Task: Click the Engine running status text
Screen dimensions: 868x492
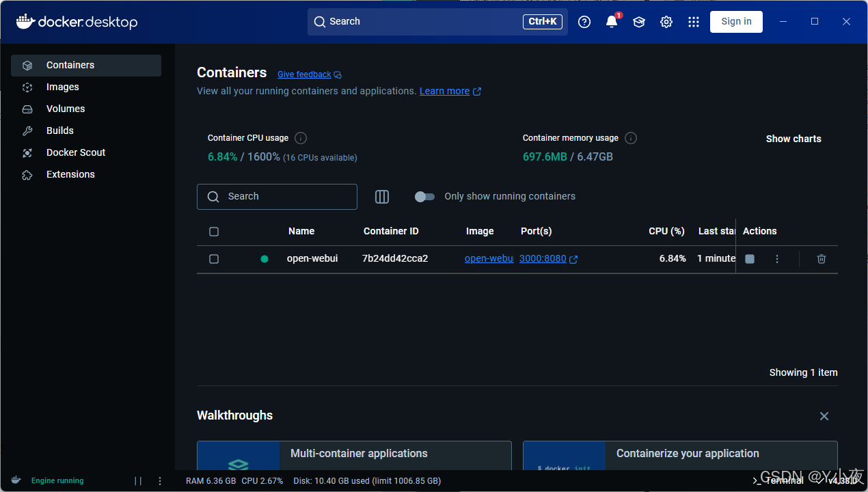Action: click(57, 481)
